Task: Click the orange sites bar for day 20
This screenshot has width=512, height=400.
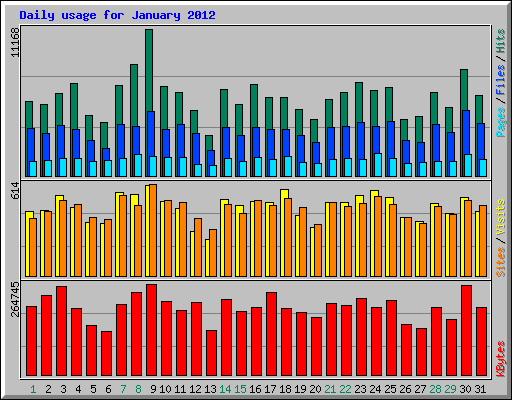Action: pyautogui.click(x=318, y=250)
